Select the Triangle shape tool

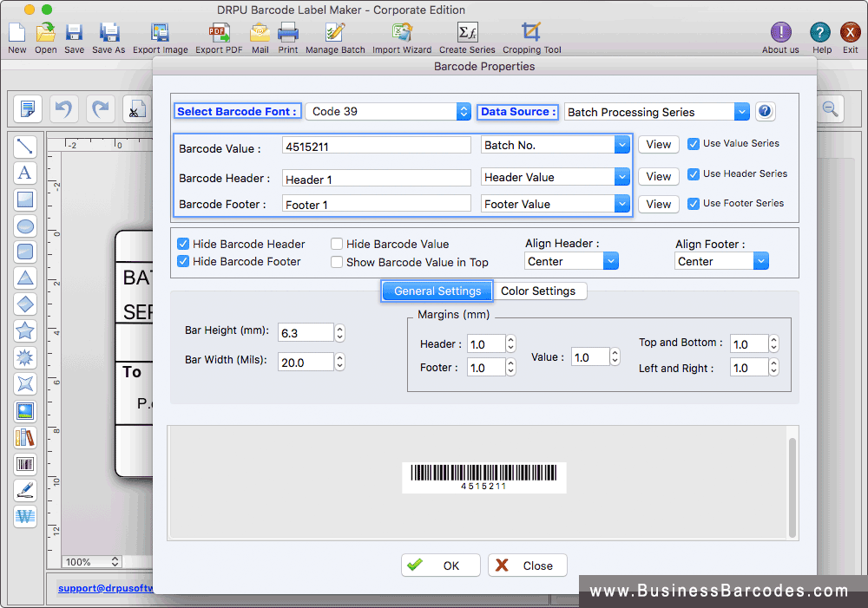click(x=25, y=278)
